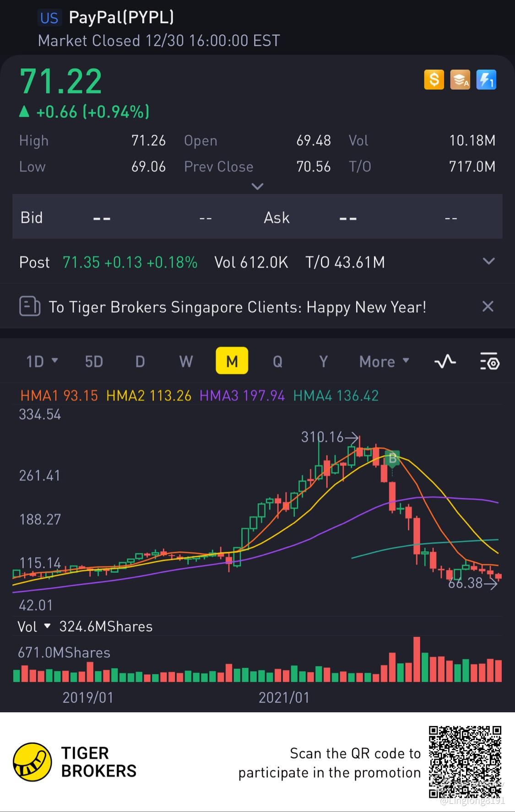Expand the quote details chevron below Prev Close
This screenshot has width=515, height=812.
pyautogui.click(x=258, y=186)
